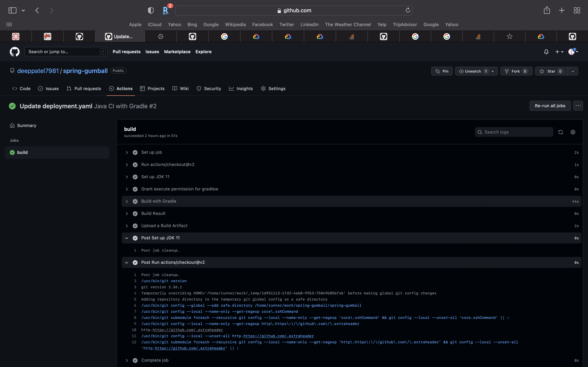Open the Unwatch dropdown arrow
This screenshot has height=367, width=588.
[492, 71]
